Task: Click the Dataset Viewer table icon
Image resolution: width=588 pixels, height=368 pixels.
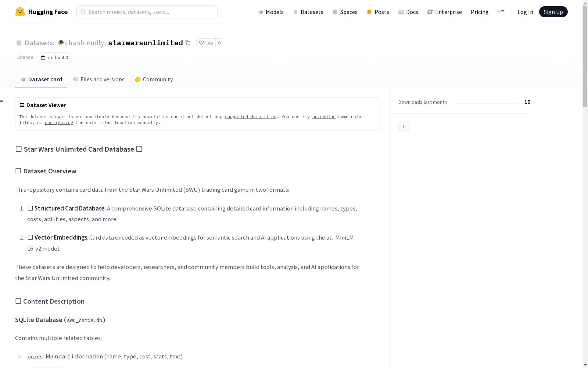Action: (x=22, y=105)
